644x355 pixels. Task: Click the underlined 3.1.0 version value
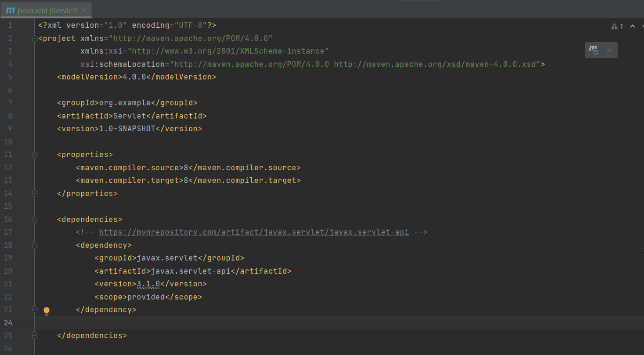[x=148, y=284]
